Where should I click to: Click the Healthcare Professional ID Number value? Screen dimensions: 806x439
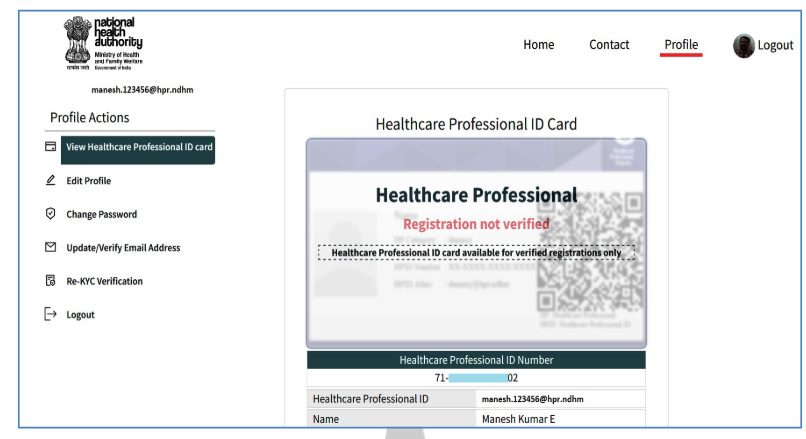(476, 379)
